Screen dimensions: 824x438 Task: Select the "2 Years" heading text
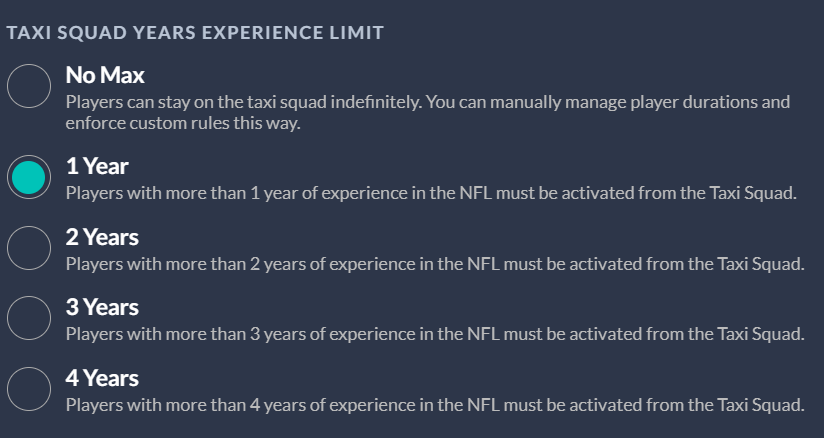[102, 237]
